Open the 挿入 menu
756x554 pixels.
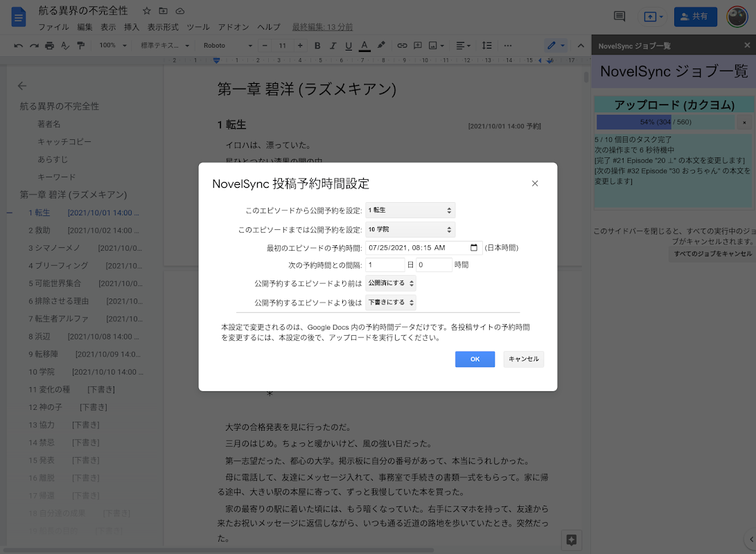[x=132, y=27]
